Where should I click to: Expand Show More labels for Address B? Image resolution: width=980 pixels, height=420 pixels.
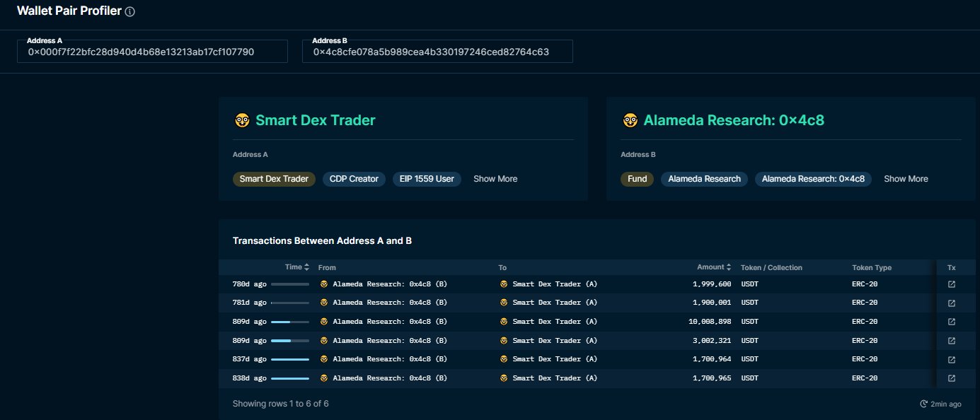pos(906,179)
